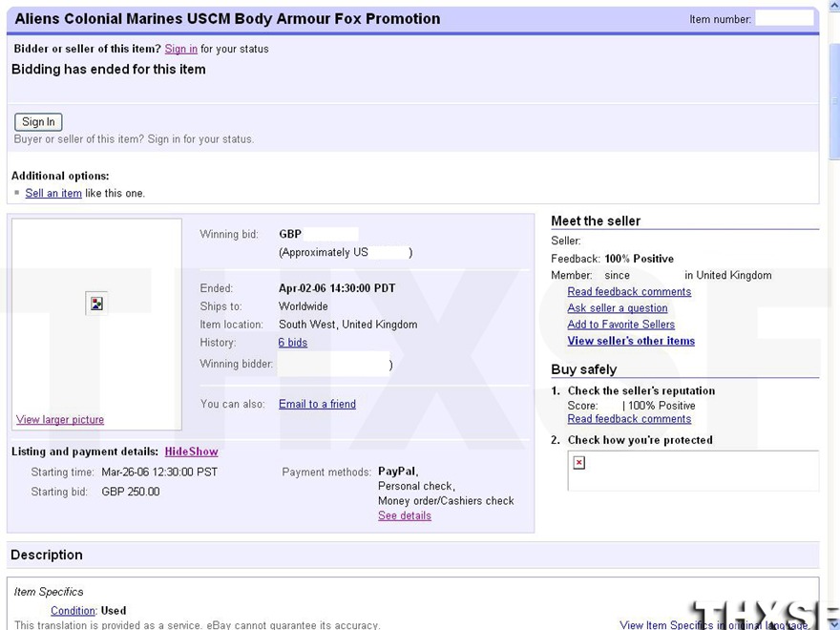Click the 'Money order/Cashiers check' text
This screenshot has width=840, height=630.
(x=446, y=501)
